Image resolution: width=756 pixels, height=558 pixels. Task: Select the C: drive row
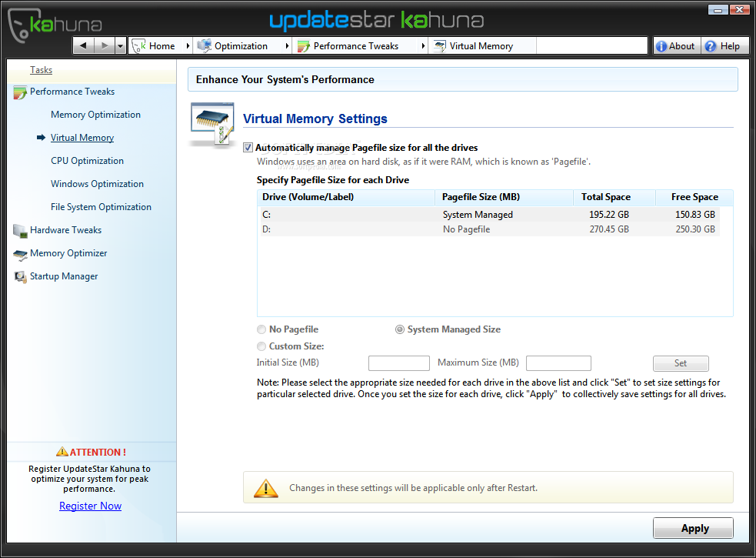tap(489, 214)
